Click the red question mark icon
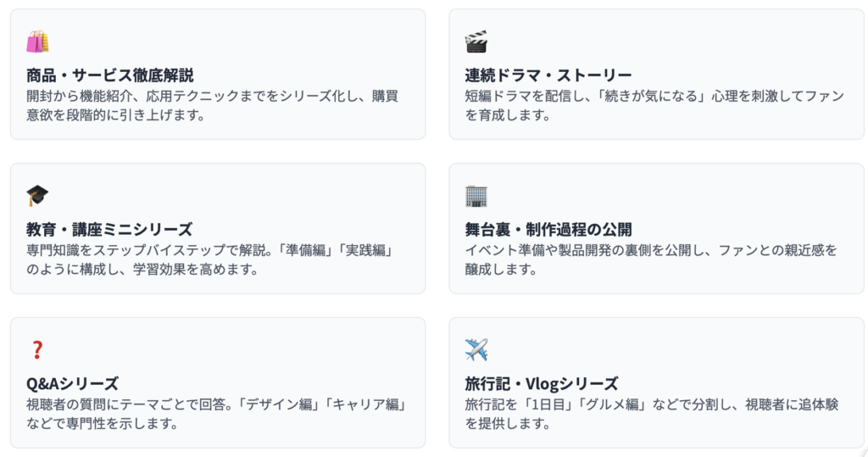The width and height of the screenshot is (868, 457). (x=36, y=350)
